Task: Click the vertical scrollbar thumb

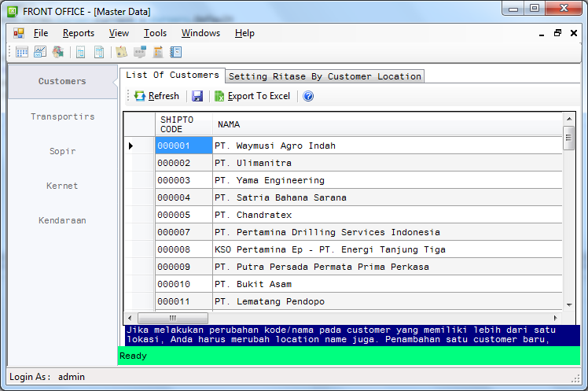Action: coord(569,138)
